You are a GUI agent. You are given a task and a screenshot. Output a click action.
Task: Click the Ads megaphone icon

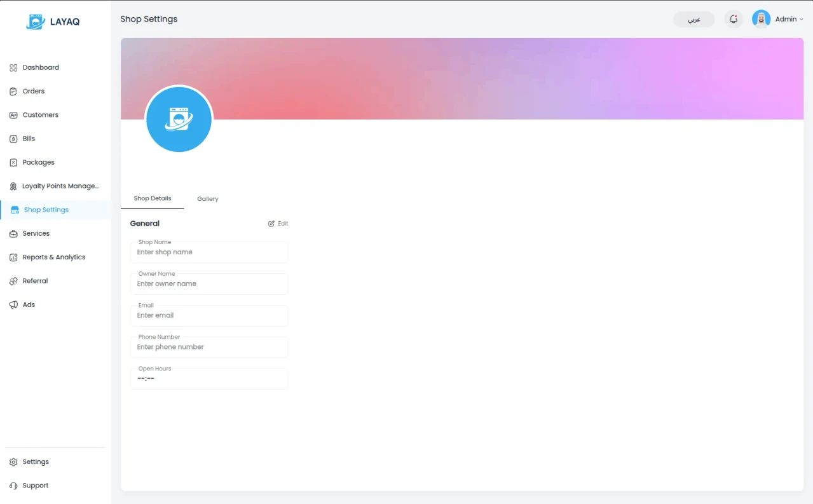coord(13,304)
